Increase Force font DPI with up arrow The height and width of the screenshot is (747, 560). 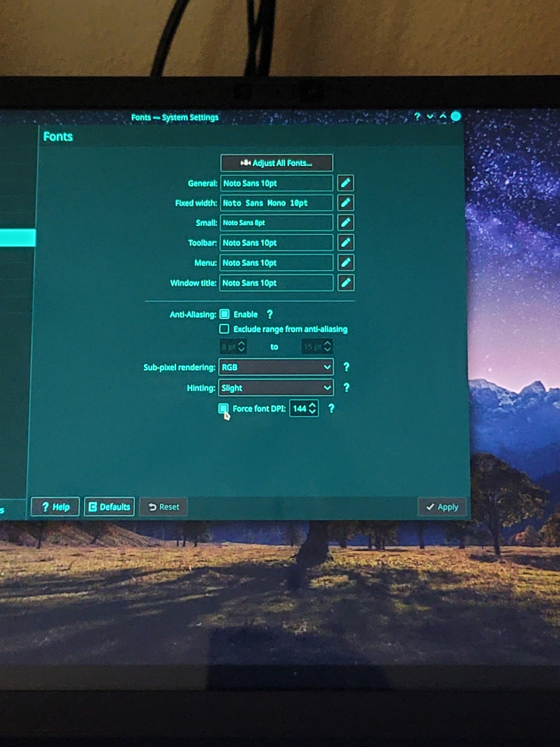313,405
